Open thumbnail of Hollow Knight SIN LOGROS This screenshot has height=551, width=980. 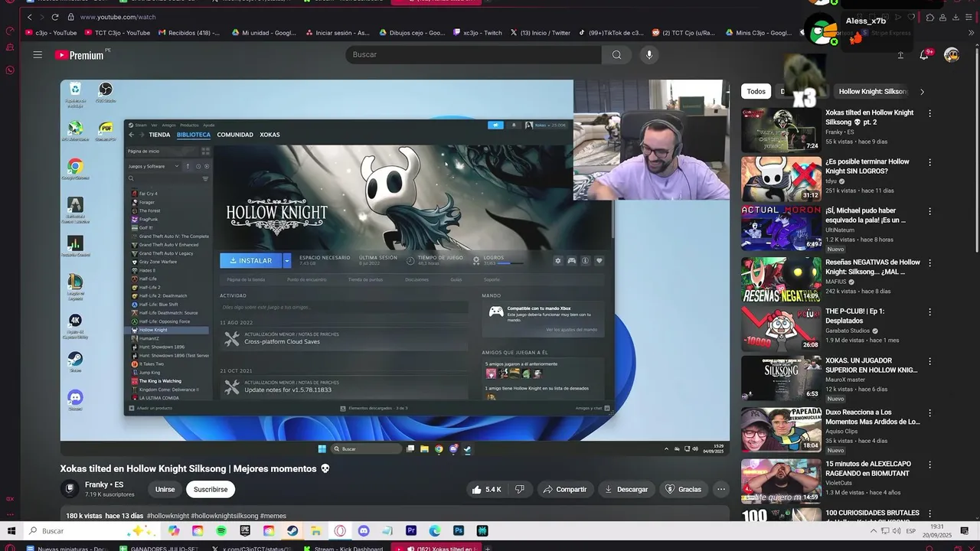tap(781, 178)
